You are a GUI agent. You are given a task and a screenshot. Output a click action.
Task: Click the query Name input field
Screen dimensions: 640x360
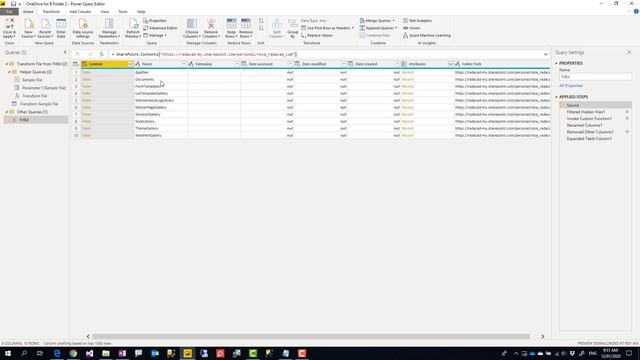(x=596, y=77)
